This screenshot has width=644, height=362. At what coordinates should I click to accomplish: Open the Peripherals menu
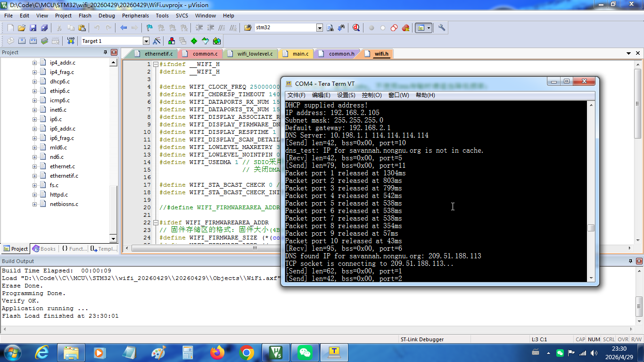pos(135,16)
